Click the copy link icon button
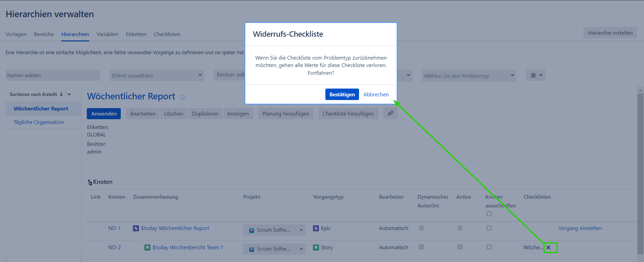Viewport: 644px width, 262px height. 390,113
